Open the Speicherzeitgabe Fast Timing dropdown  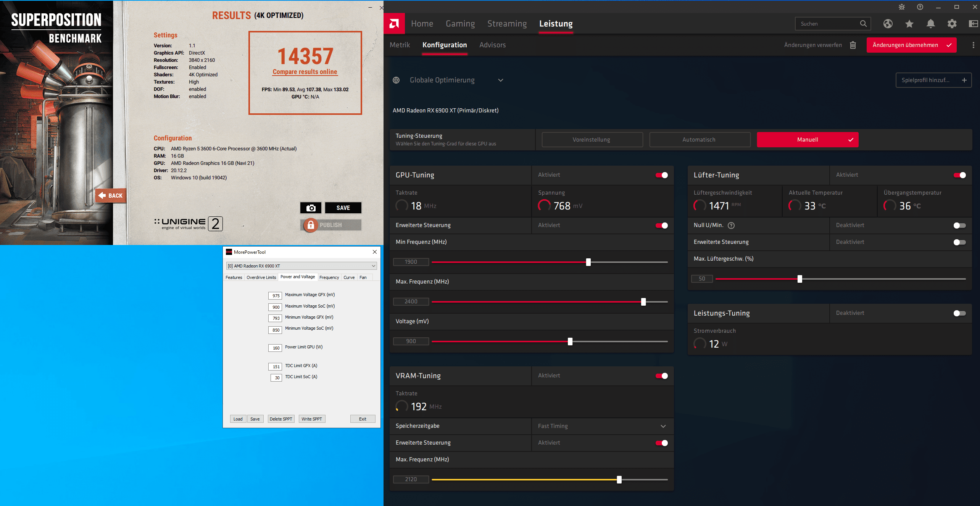click(x=603, y=426)
